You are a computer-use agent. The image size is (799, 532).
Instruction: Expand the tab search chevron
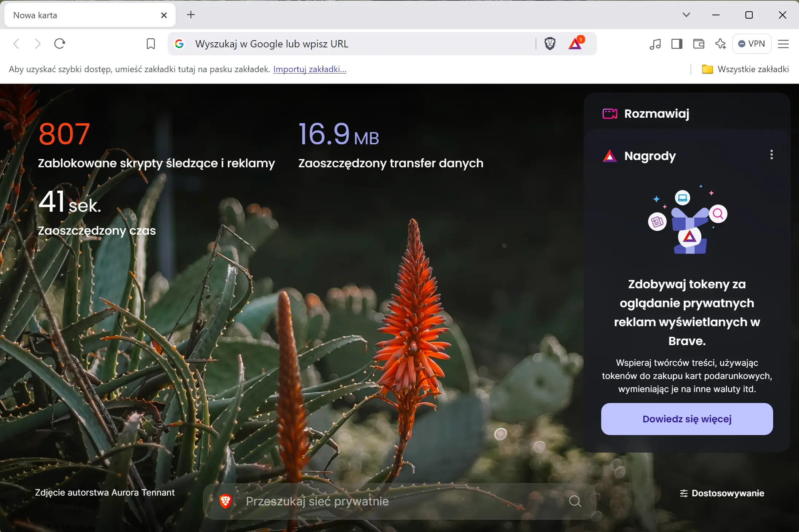pos(686,15)
